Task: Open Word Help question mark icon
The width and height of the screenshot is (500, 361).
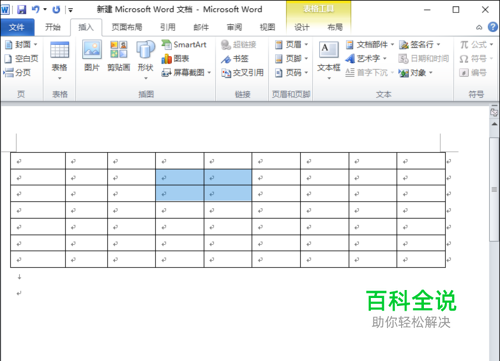Action: [493, 27]
